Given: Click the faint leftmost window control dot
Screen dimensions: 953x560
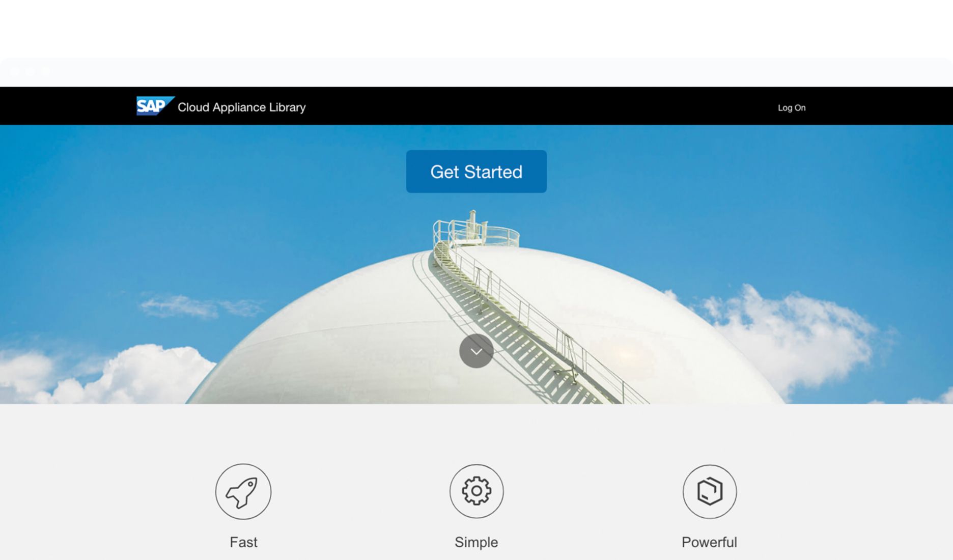Looking at the screenshot, I should click(x=15, y=72).
